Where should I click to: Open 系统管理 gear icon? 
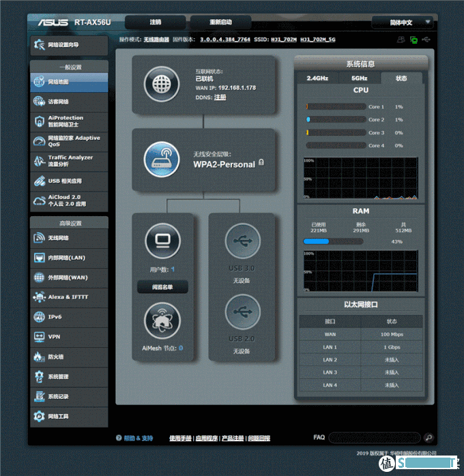point(39,376)
